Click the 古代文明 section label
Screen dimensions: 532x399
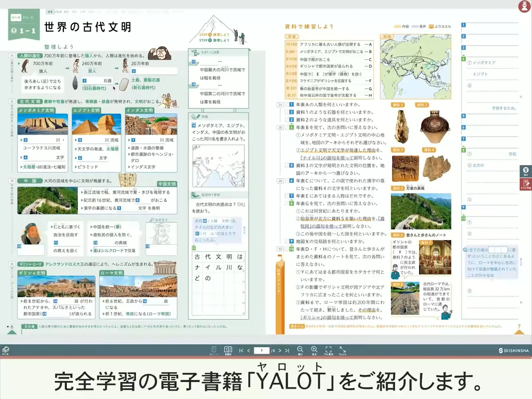pyautogui.click(x=30, y=101)
